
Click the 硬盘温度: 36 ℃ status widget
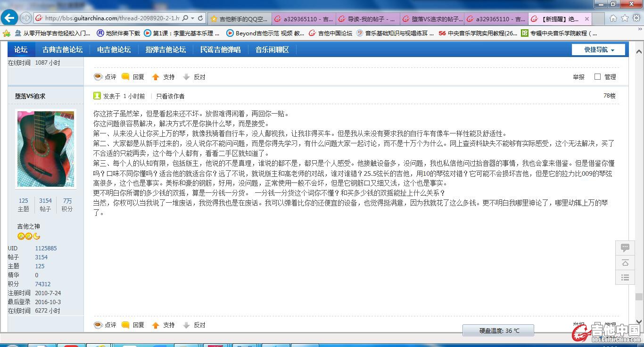coord(498,330)
